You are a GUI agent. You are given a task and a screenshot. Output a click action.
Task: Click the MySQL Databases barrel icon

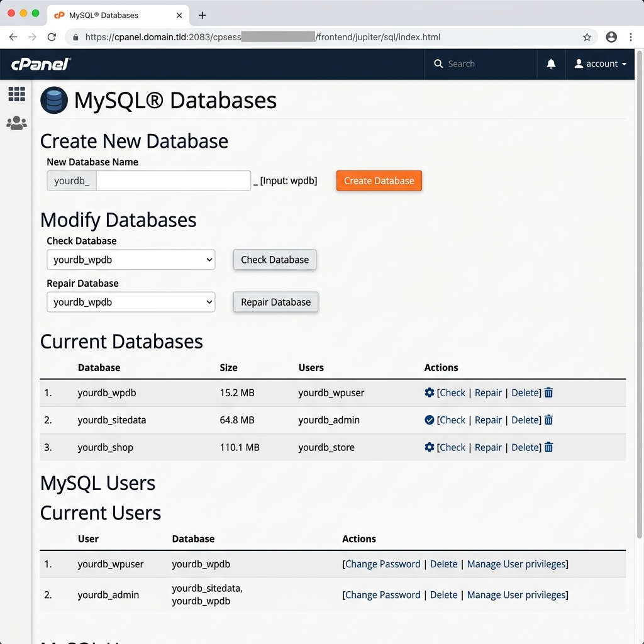[x=54, y=100]
